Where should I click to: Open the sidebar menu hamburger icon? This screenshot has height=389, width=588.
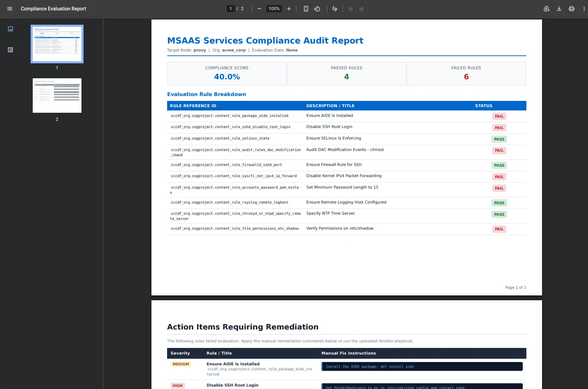click(x=10, y=9)
